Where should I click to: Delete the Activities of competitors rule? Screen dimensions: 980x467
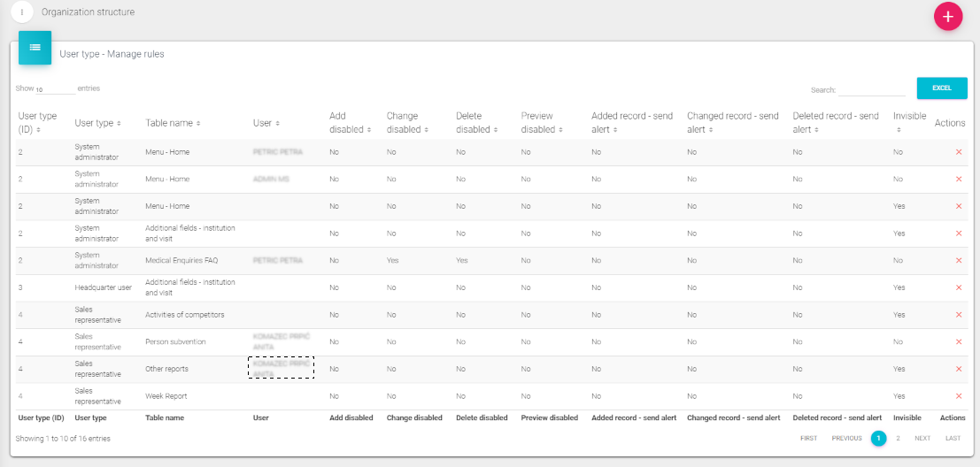point(958,315)
